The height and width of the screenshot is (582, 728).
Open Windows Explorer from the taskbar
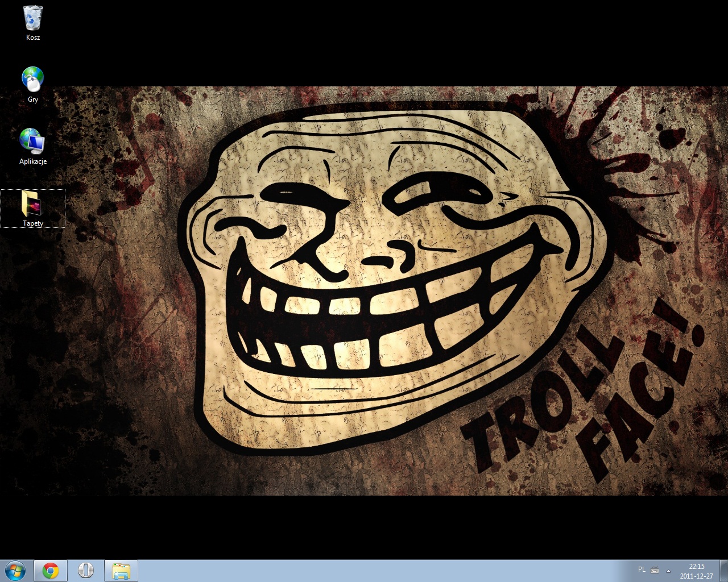pyautogui.click(x=121, y=571)
